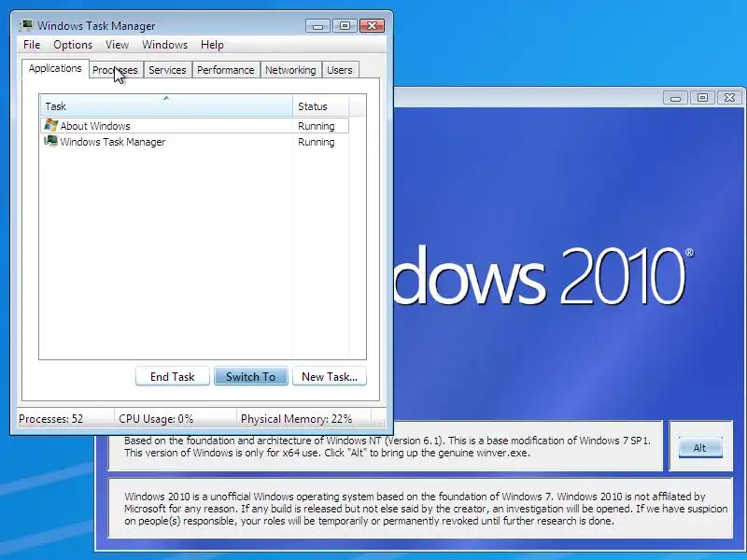Maximize the About Windows window

tap(702, 98)
